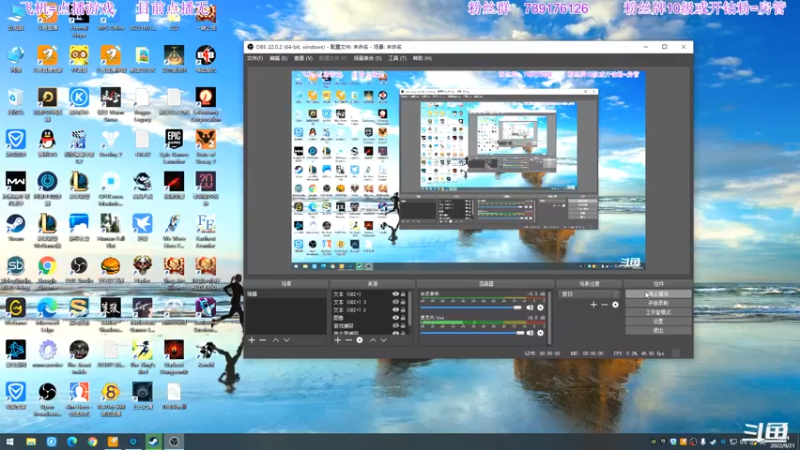The width and height of the screenshot is (800, 450).
Task: Open the scene transition type dropdown
Action: pyautogui.click(x=589, y=294)
